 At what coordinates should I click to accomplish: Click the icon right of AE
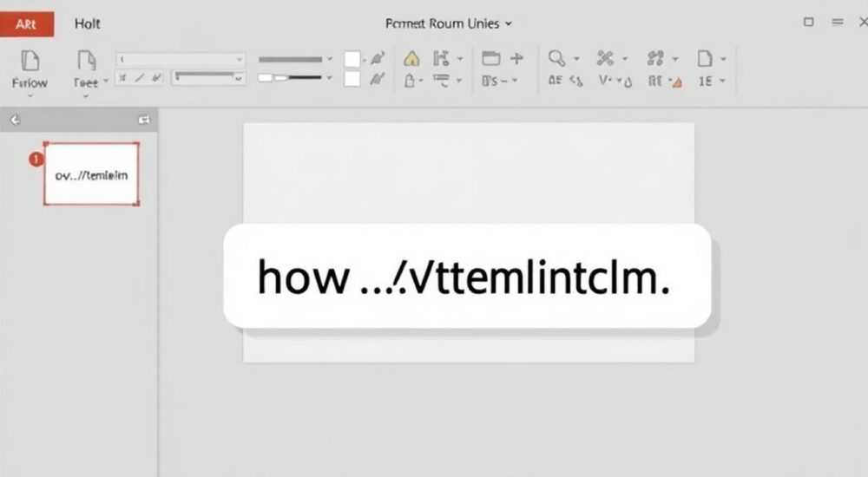pos(576,82)
